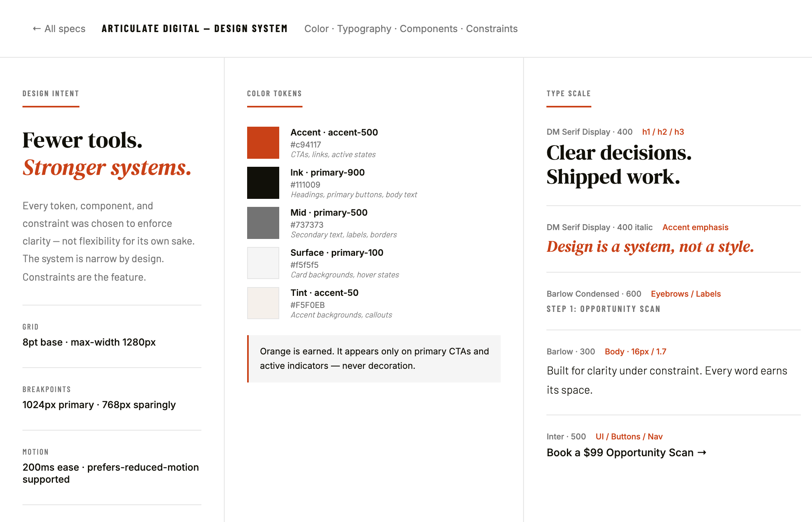Click Articulate Digital — Design System title
Screen dimensions: 812x522
pyautogui.click(x=195, y=29)
